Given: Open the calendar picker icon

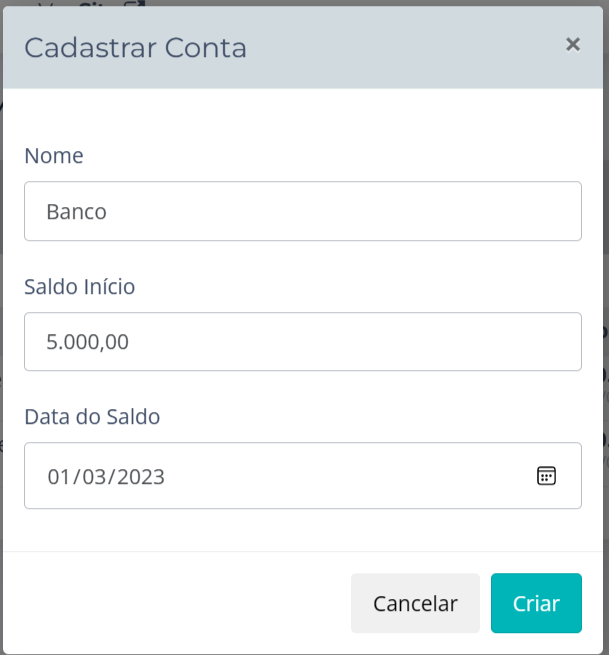Looking at the screenshot, I should (546, 475).
